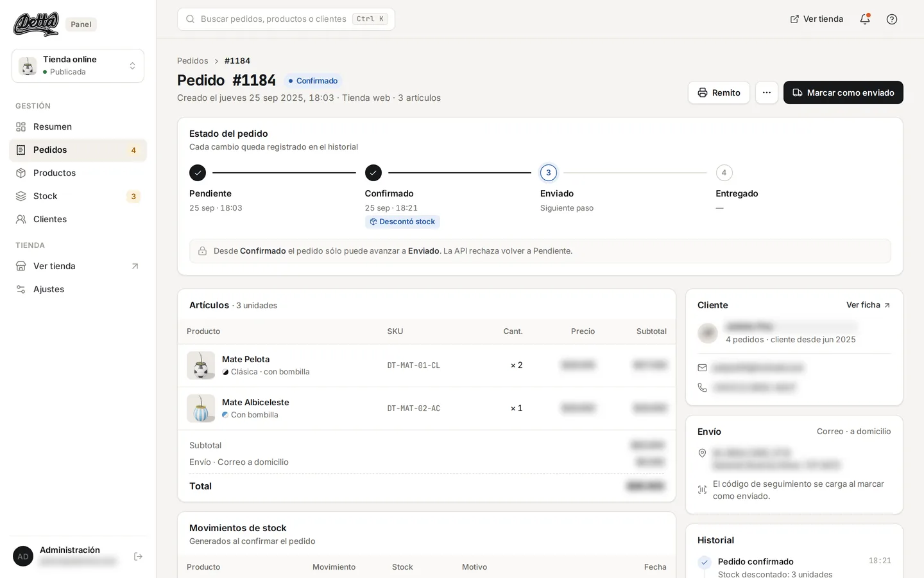Click SKU DT-MAT-02-AC
The height and width of the screenshot is (578, 924).
(414, 408)
